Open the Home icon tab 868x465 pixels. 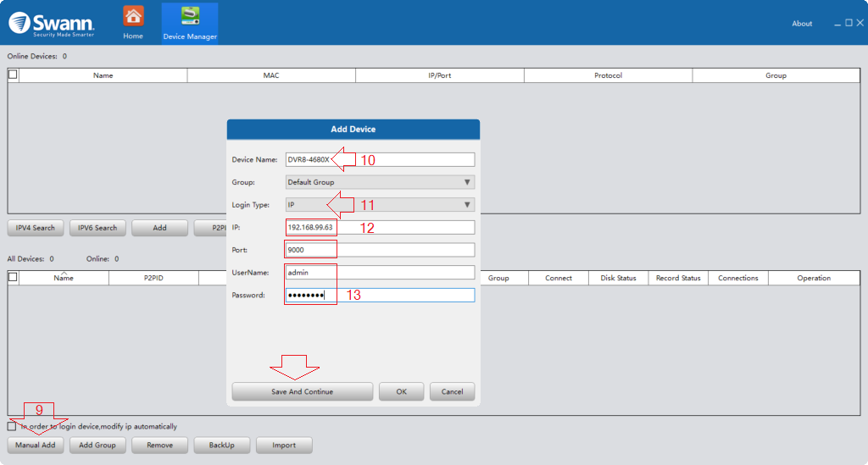point(133,22)
